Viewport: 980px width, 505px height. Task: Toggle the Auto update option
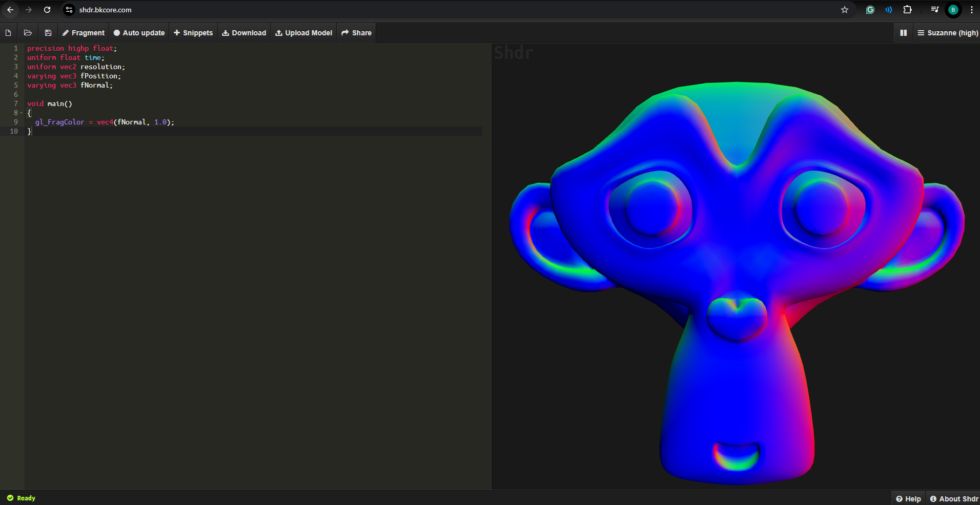coord(139,33)
